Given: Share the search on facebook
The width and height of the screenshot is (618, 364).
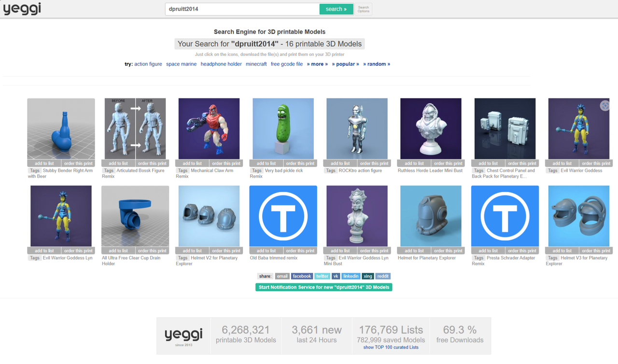Looking at the screenshot, I should pyautogui.click(x=302, y=276).
